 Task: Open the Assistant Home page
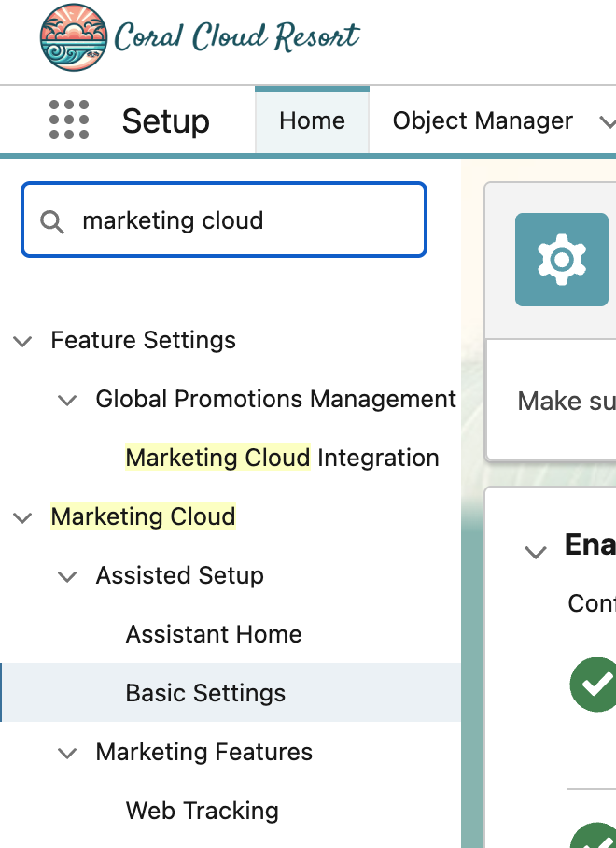214,635
